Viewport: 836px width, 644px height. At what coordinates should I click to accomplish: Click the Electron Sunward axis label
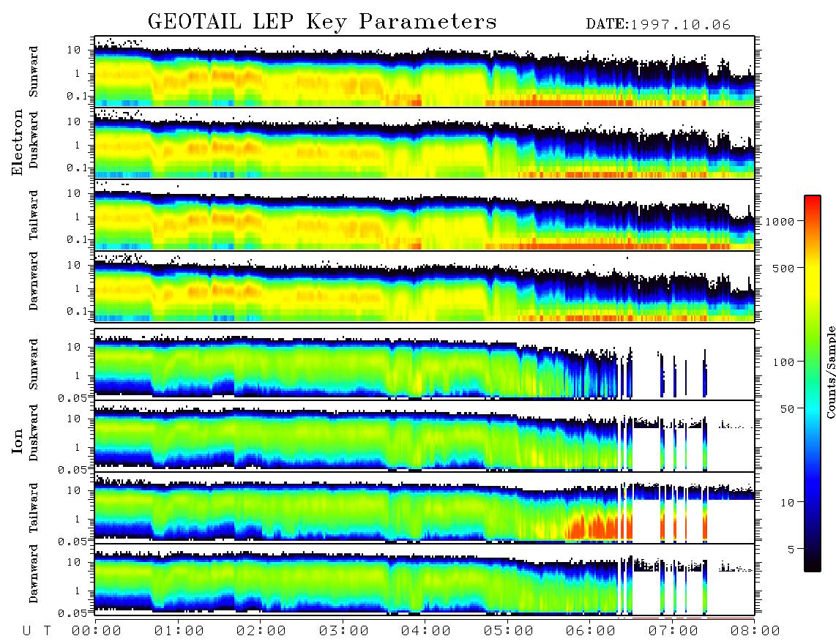tap(34, 72)
